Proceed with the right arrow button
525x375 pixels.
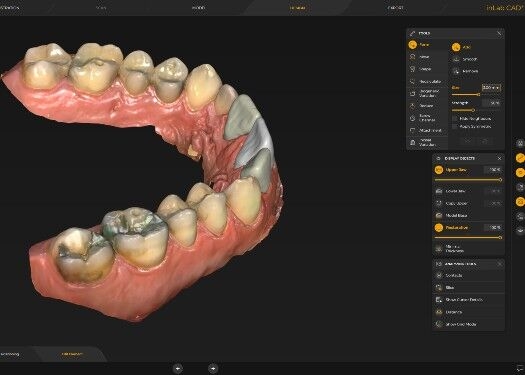point(213,368)
